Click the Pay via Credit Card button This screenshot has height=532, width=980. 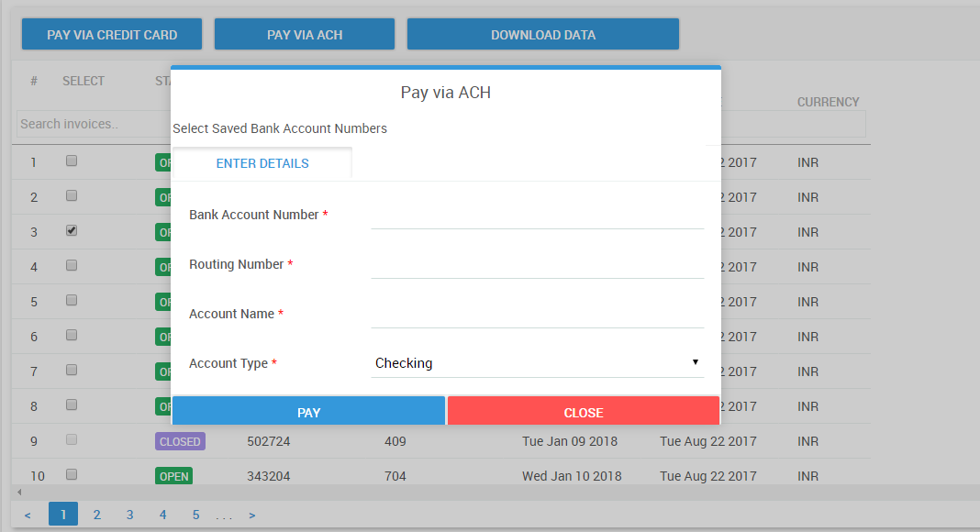[x=112, y=35]
